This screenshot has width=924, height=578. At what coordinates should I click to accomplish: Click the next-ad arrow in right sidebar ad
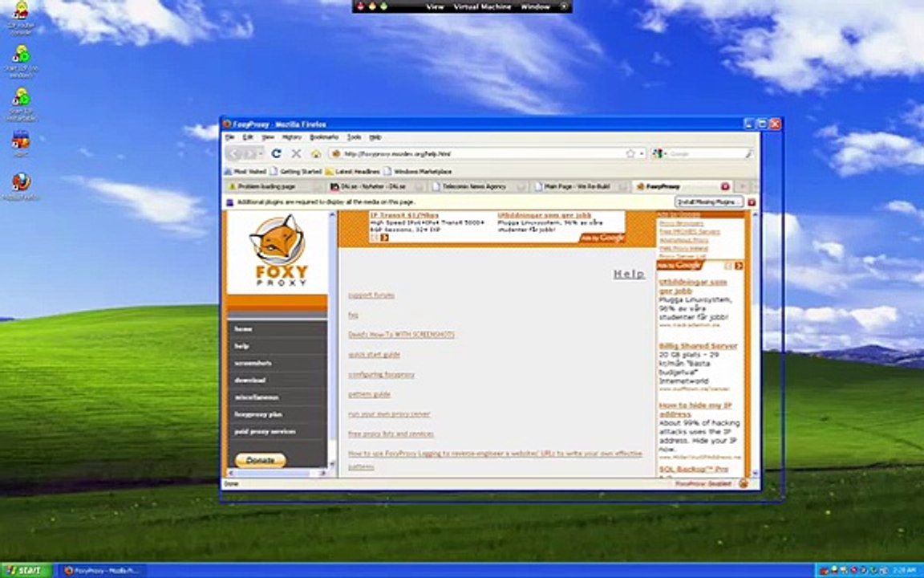(x=739, y=266)
